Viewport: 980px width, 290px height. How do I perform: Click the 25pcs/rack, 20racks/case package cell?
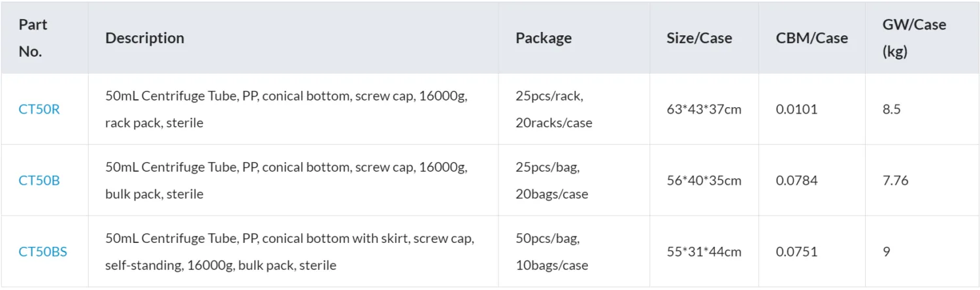click(x=553, y=109)
